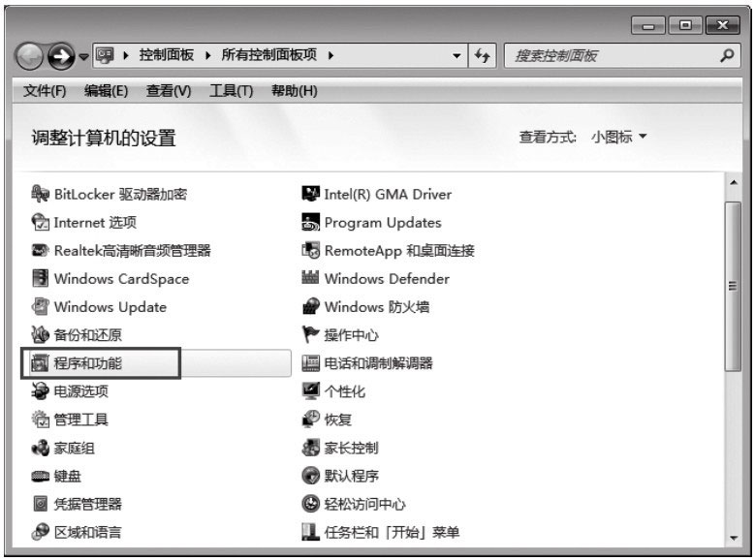Click the Windows 防火墙 firewall icon
Image resolution: width=755 pixels, height=560 pixels.
coord(310,307)
